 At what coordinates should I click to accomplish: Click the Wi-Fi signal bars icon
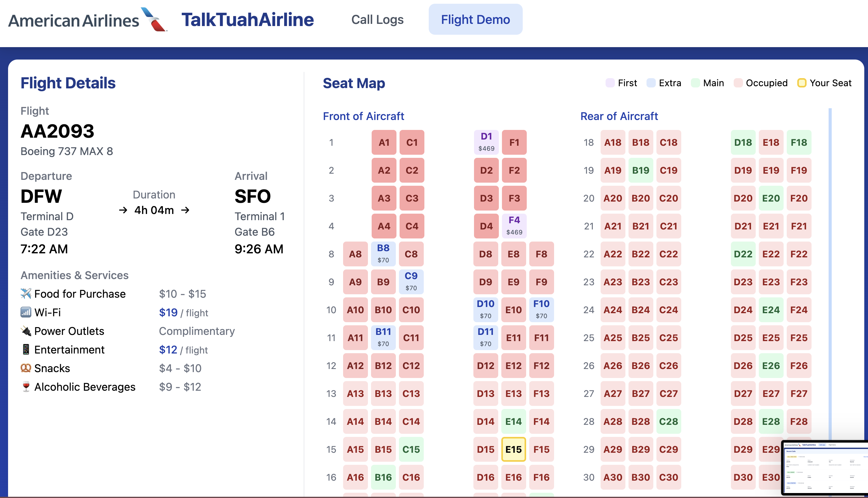[26, 312]
